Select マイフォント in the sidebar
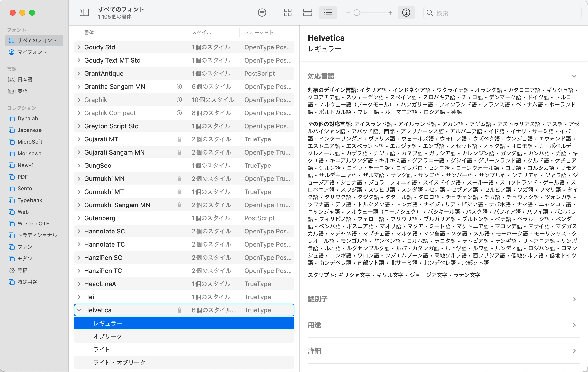This screenshot has height=372, width=588. [32, 52]
